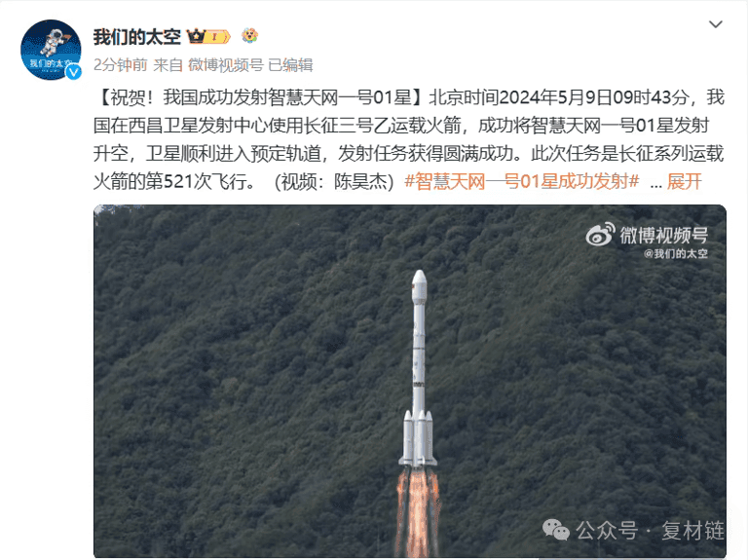Click the ellipsis before 展开
Viewport: 748px width, 560px height.
click(655, 184)
